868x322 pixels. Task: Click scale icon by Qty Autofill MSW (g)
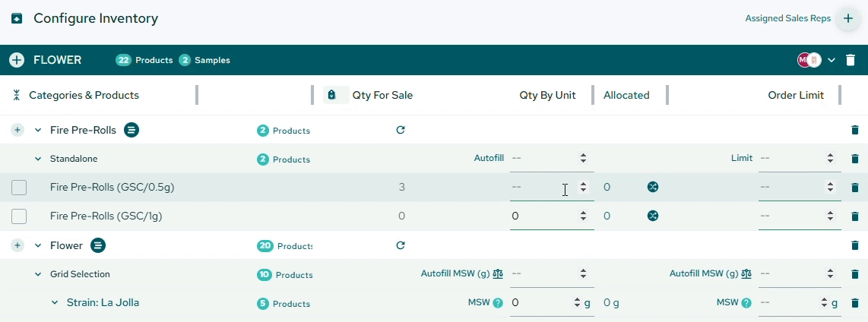point(498,273)
